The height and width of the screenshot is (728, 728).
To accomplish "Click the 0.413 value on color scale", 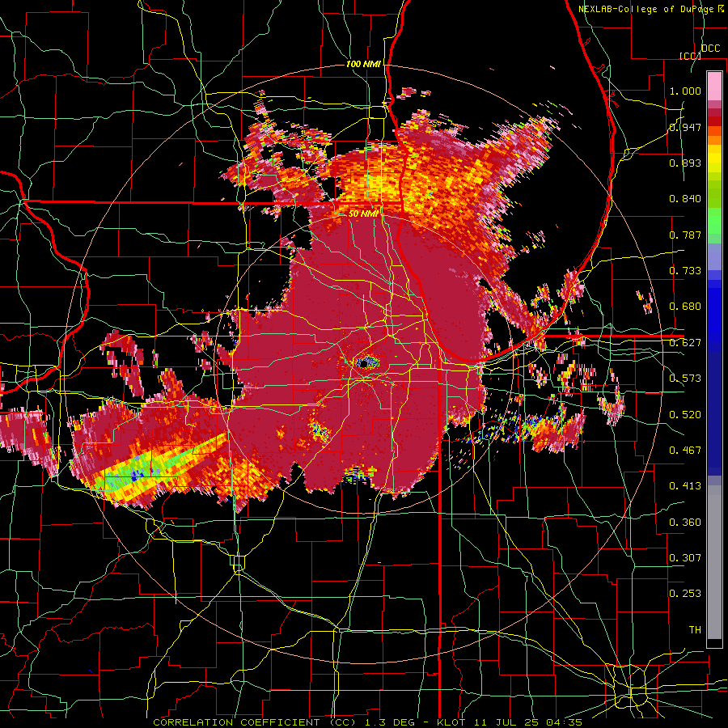I will click(685, 486).
